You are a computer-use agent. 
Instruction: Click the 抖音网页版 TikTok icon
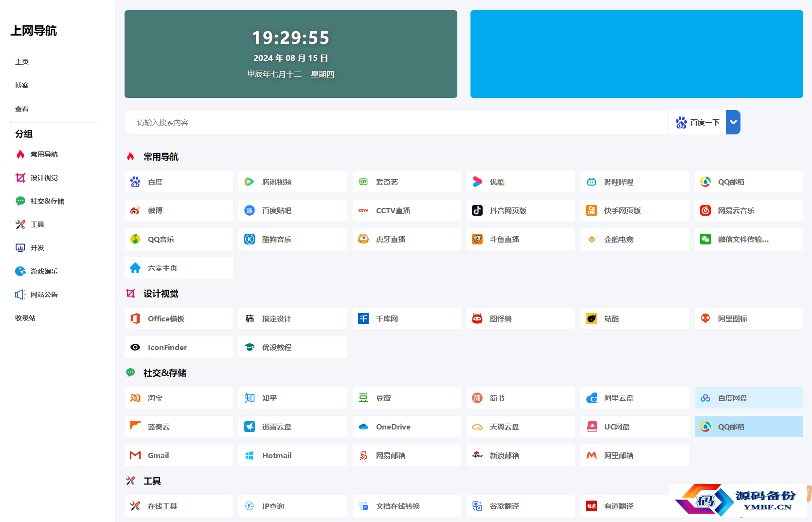477,210
